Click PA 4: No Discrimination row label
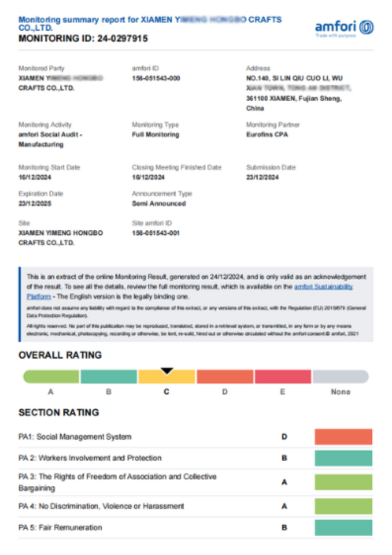Screen dimensions: 392x555 pyautogui.click(x=101, y=506)
